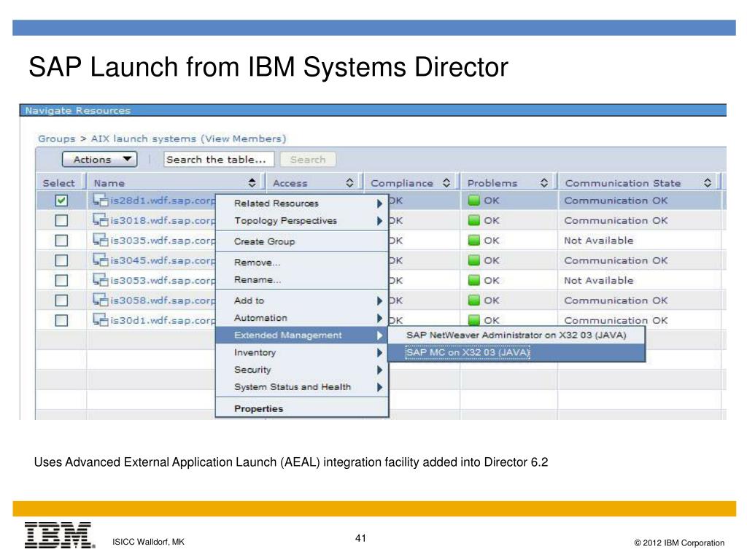Expand the System Status and Health submenu
This screenshot has height=560, width=747.
302,387
